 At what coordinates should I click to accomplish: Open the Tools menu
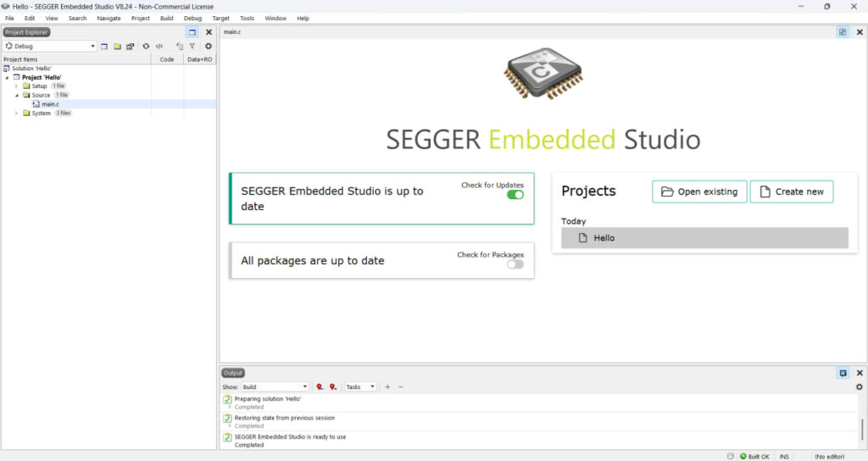click(x=247, y=19)
